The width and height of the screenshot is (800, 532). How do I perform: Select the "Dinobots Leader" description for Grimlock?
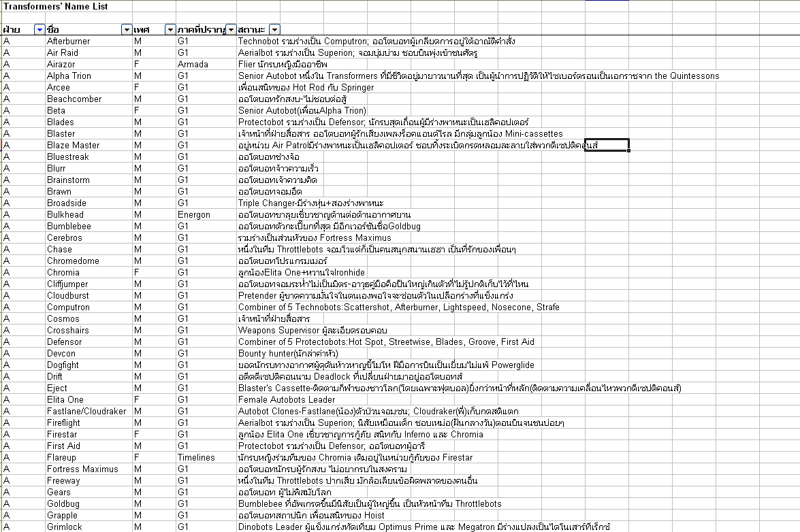(424, 527)
